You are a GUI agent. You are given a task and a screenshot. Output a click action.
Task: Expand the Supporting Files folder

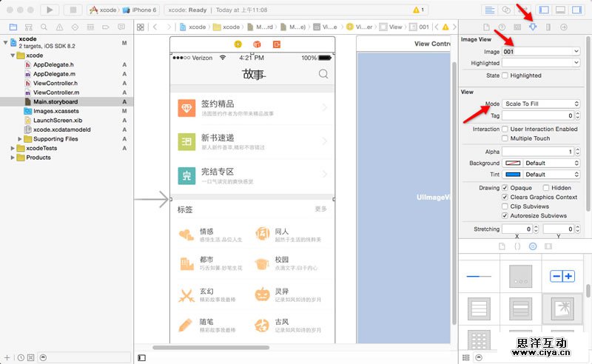(x=19, y=138)
